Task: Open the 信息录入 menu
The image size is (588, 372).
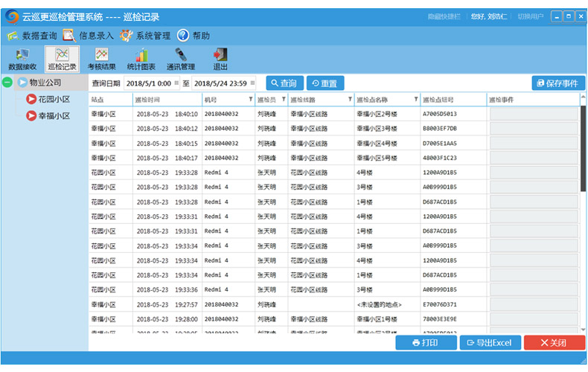Action: click(89, 36)
